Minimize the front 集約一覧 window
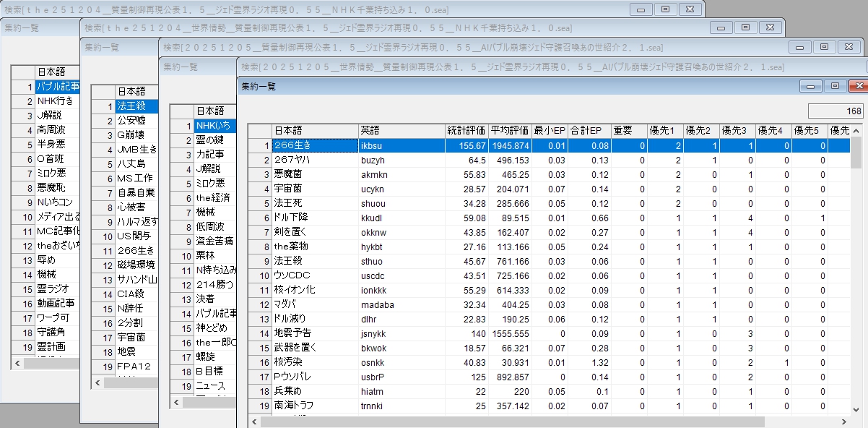868x428 pixels. point(811,85)
